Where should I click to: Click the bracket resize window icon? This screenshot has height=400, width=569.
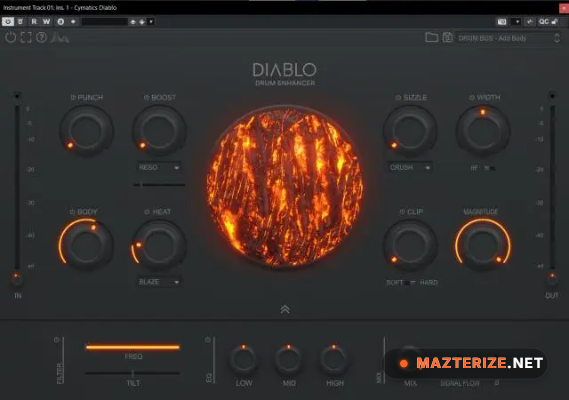click(26, 37)
